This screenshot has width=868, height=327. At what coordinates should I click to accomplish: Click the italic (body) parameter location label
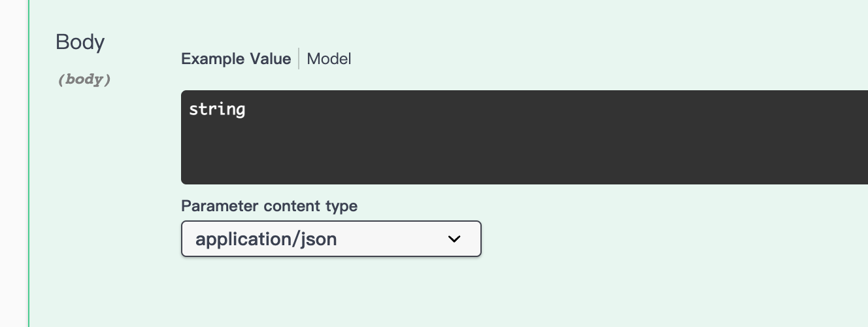[84, 80]
